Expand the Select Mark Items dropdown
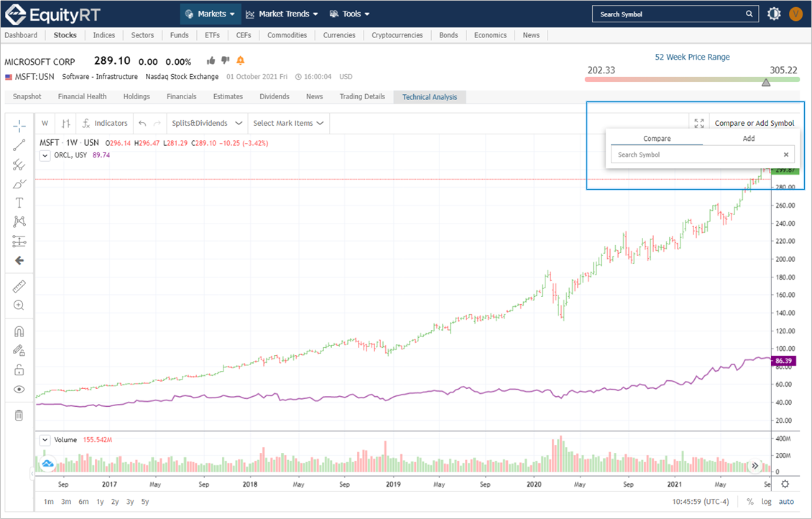The height and width of the screenshot is (519, 812). click(288, 123)
